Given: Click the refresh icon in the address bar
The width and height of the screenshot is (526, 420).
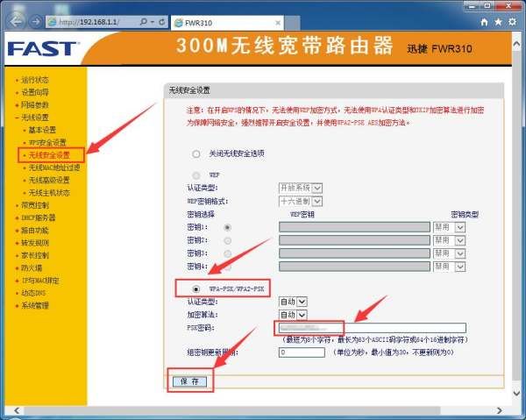Looking at the screenshot, I should tap(161, 22).
